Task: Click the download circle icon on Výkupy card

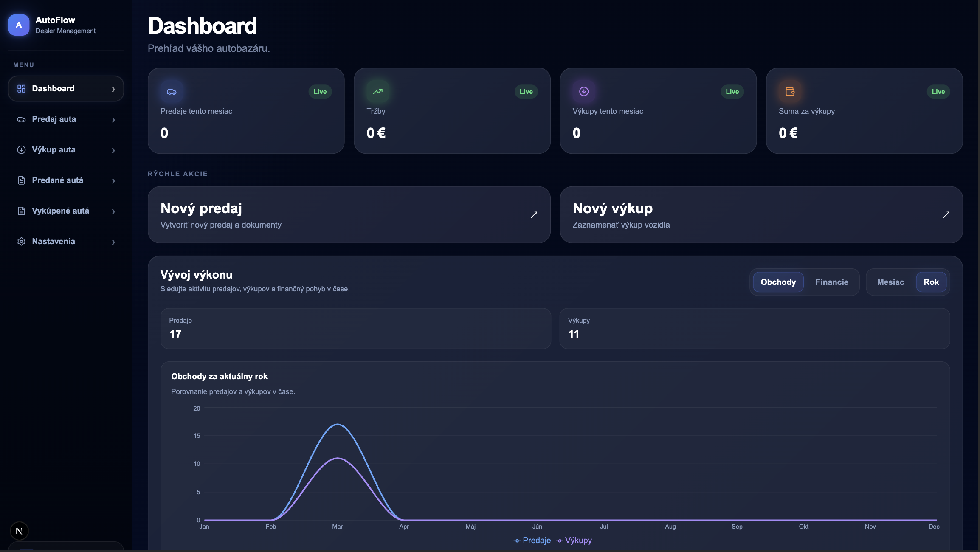Action: point(584,92)
